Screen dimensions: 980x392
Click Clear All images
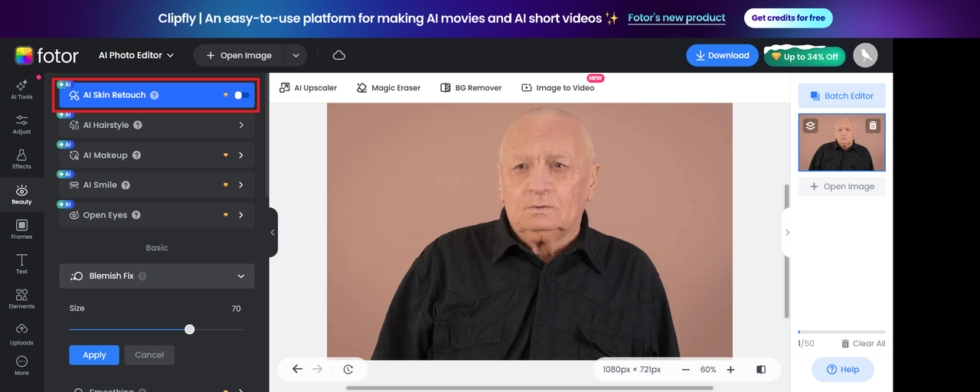tap(863, 344)
